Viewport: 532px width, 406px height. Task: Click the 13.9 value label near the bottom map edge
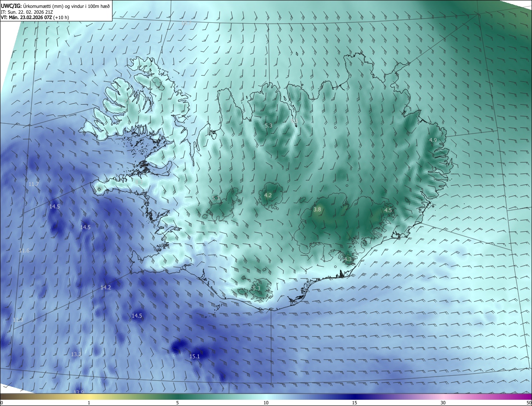click(79, 392)
